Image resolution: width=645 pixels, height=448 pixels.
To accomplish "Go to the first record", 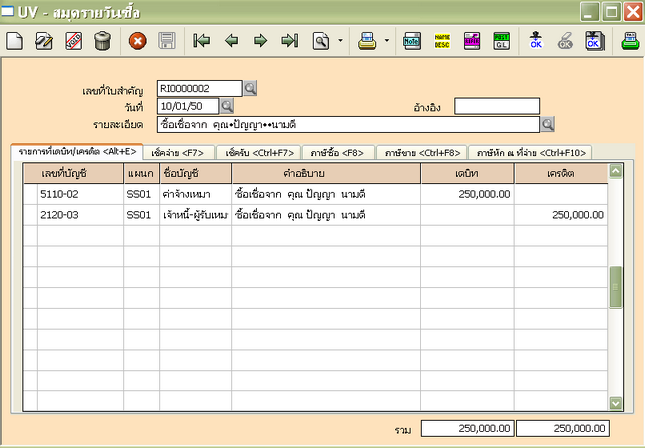I will tap(202, 41).
